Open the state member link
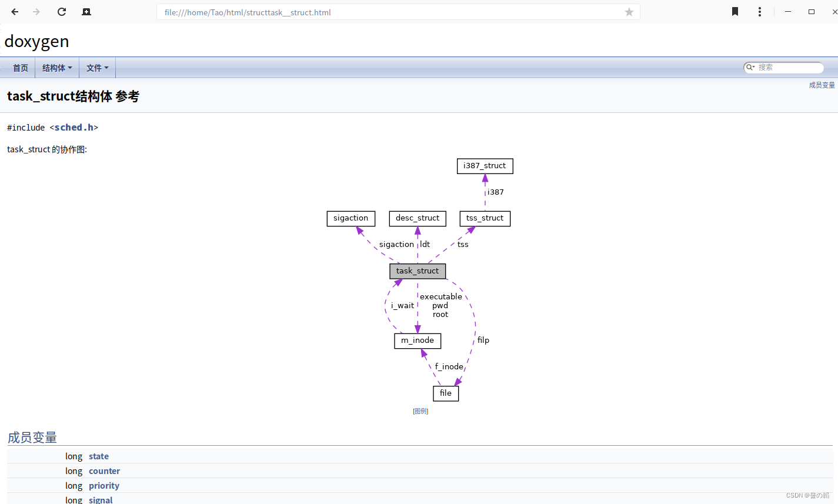Image resolution: width=838 pixels, height=504 pixels. coord(99,456)
